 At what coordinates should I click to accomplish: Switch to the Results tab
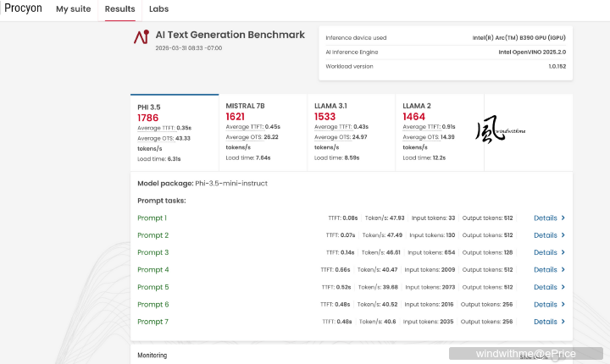[x=119, y=9]
